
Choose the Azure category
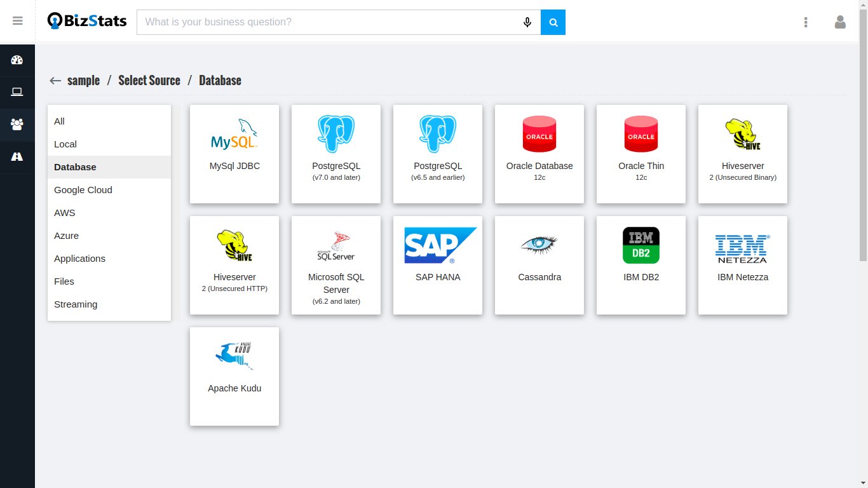[x=109, y=236]
